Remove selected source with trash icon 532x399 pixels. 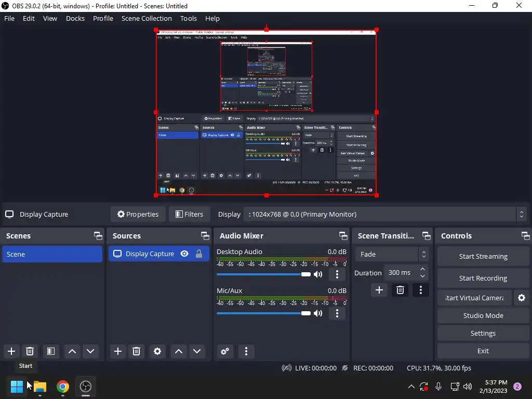click(x=137, y=351)
